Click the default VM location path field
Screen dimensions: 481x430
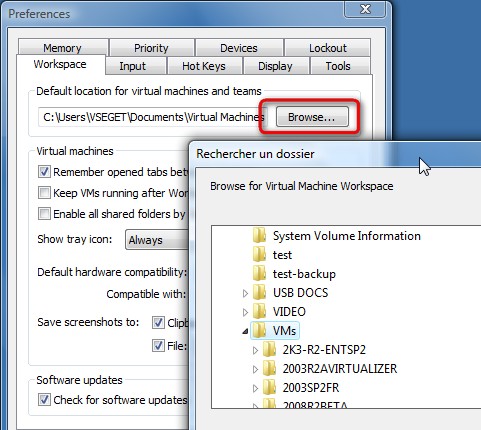point(152,117)
